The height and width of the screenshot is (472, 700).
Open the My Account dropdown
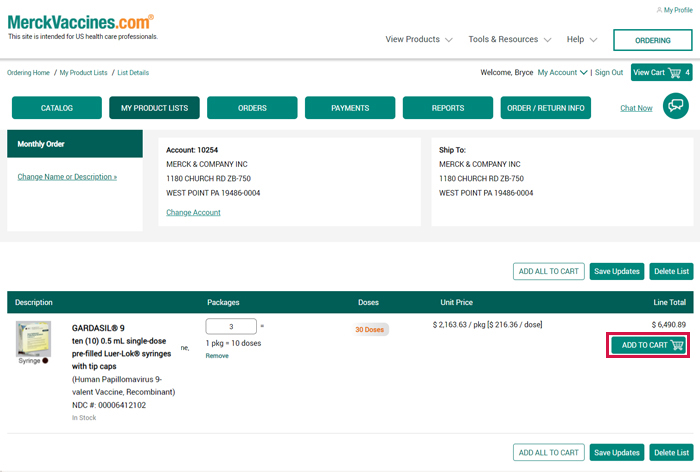562,72
